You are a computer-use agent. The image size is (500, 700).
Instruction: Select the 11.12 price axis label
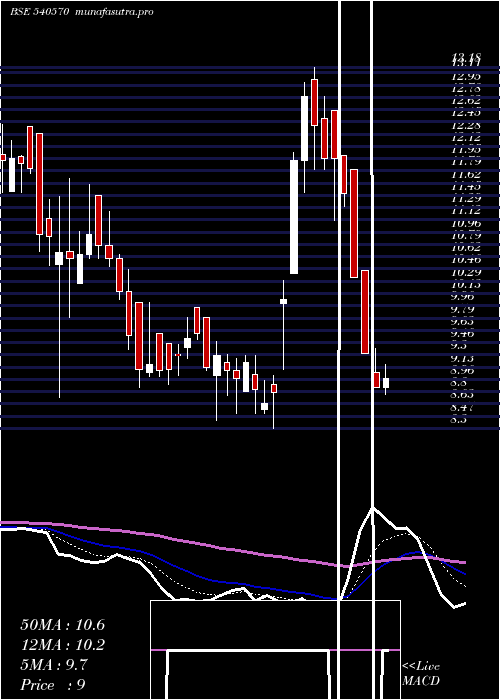(467, 211)
